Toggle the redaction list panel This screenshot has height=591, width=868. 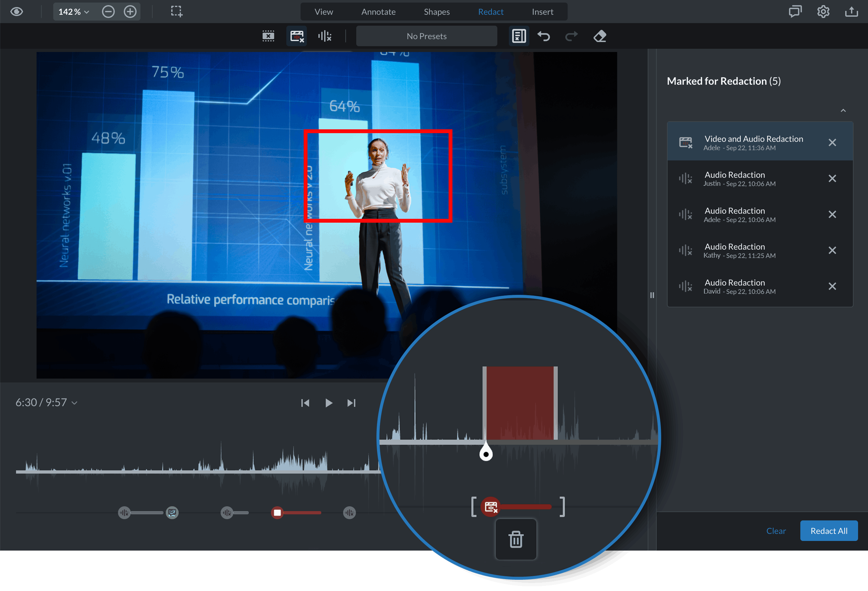(519, 36)
